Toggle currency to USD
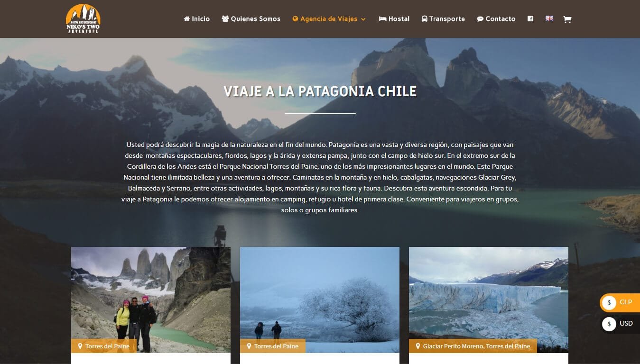The image size is (640, 364). [x=620, y=324]
